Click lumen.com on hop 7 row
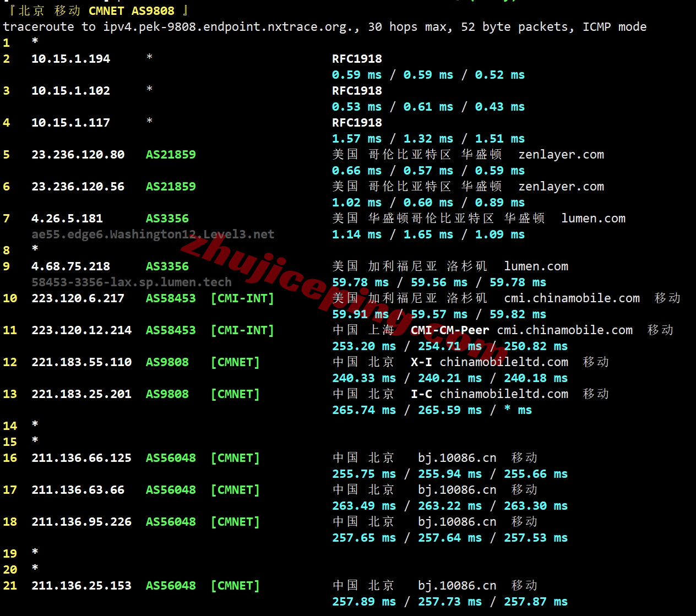 (x=593, y=219)
